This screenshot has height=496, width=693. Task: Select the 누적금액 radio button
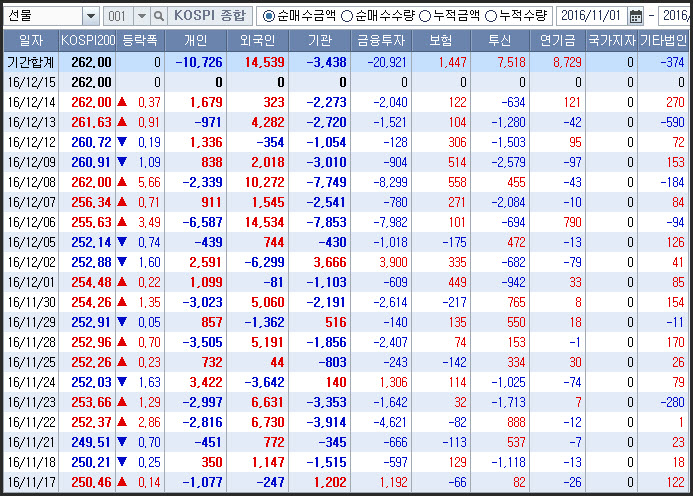[425, 16]
